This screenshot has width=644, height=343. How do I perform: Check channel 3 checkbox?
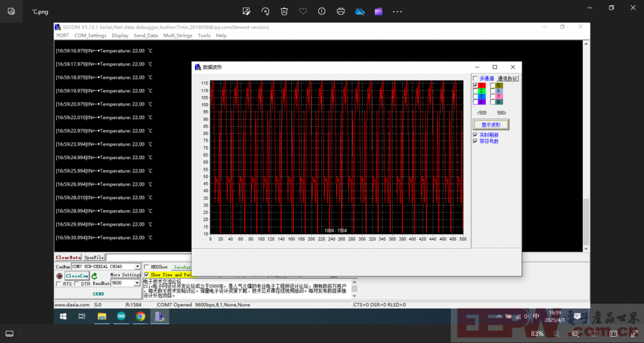(x=475, y=96)
